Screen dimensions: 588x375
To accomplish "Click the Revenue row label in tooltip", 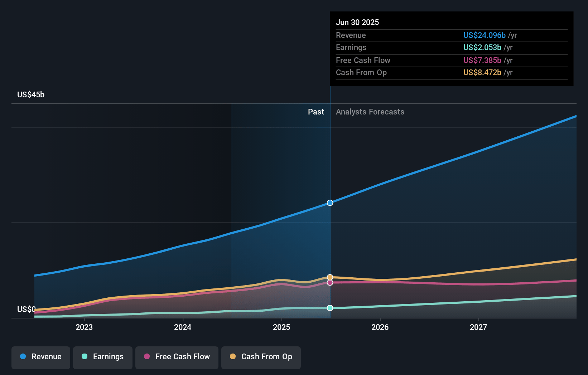I will [351, 35].
